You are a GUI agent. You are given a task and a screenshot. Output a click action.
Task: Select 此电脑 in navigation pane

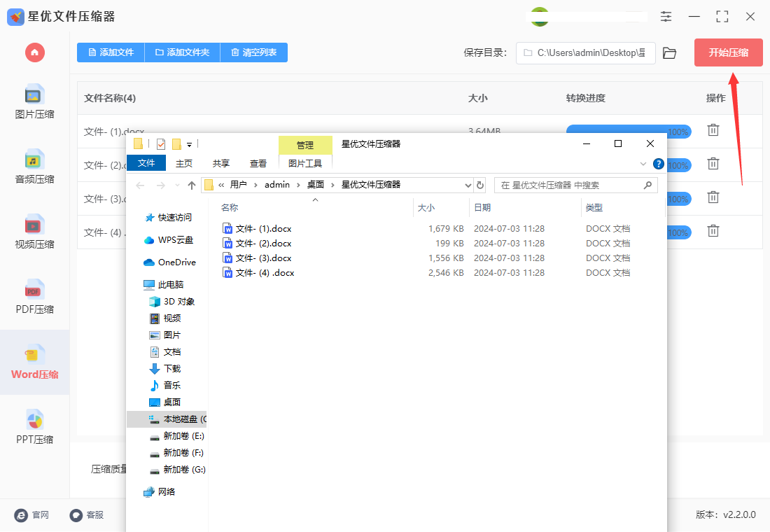click(x=164, y=284)
